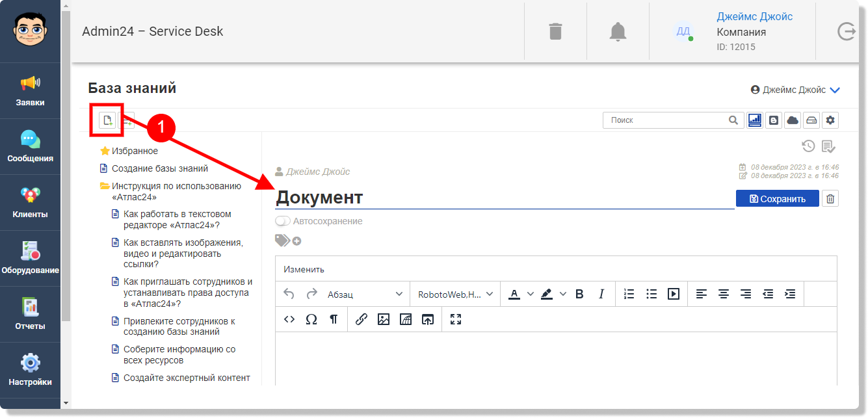This screenshot has height=418, width=868.
Task: Open the Сообщения section in sidebar
Action: (x=31, y=147)
